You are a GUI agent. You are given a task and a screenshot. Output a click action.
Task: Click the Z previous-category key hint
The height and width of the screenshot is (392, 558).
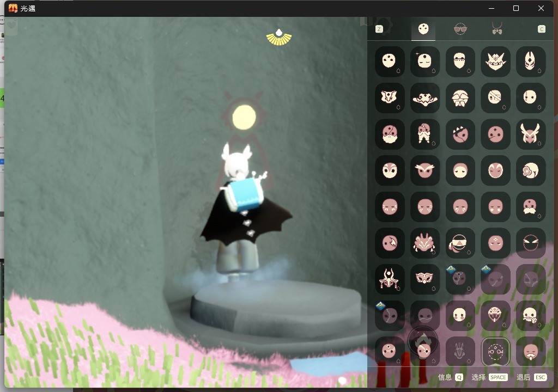(379, 29)
